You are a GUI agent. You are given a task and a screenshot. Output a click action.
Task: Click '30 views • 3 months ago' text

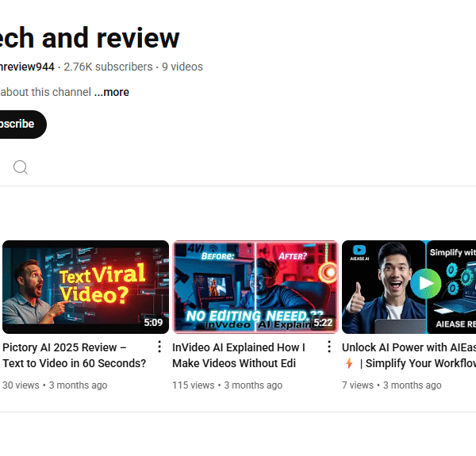tap(55, 385)
